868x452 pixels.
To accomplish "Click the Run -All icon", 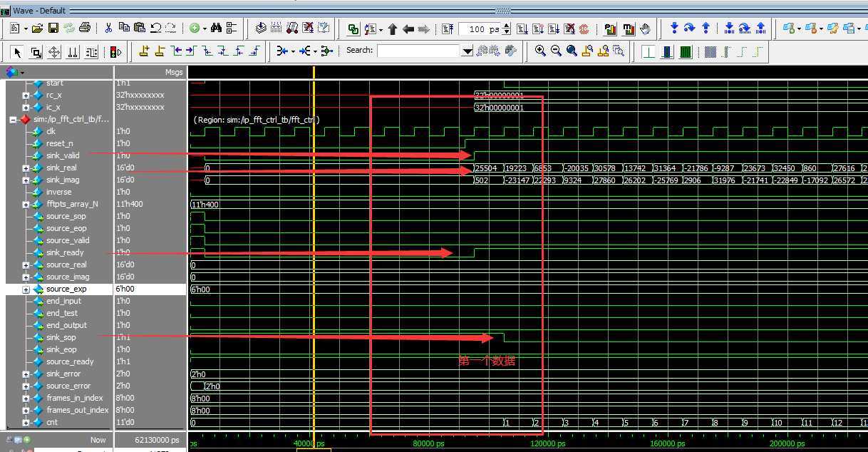I will (x=554, y=29).
